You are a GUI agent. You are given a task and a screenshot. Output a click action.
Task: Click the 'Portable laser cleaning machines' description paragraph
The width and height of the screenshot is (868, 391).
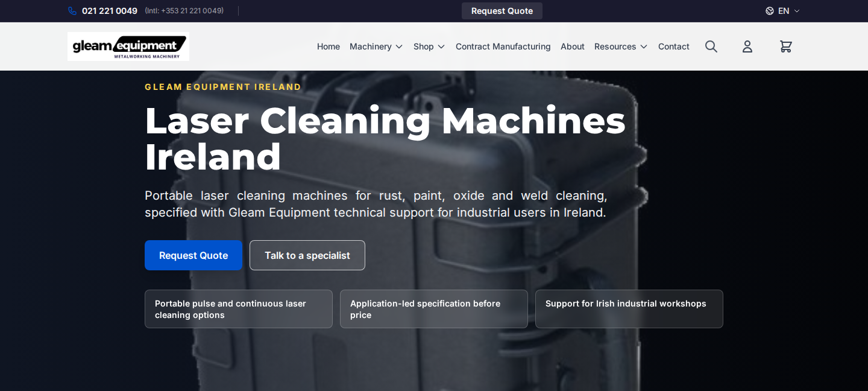coord(376,204)
